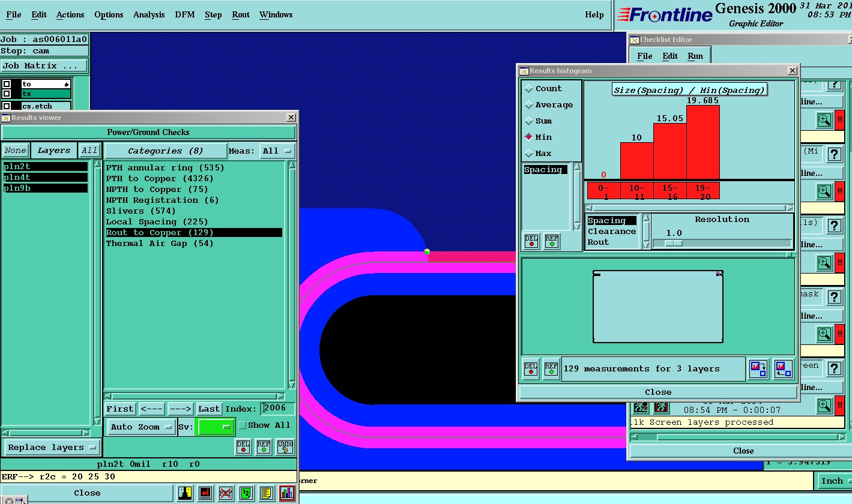This screenshot has width=852, height=504.
Task: Click the None layers button
Action: coord(15,151)
